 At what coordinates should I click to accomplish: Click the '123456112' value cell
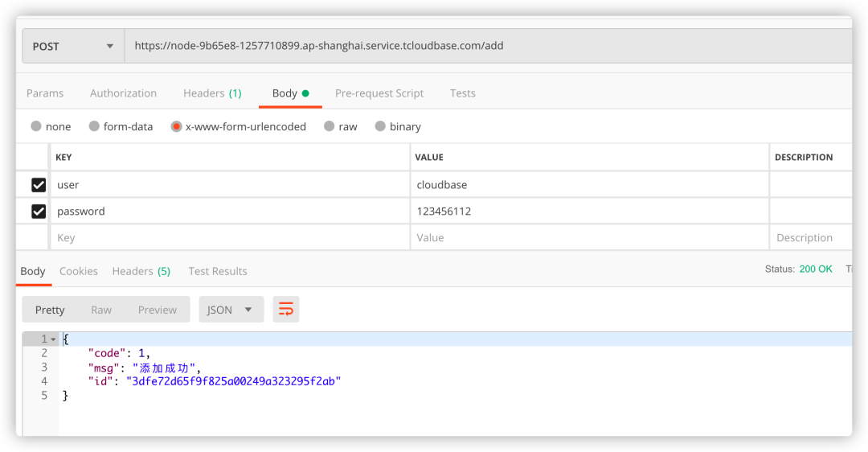point(590,211)
